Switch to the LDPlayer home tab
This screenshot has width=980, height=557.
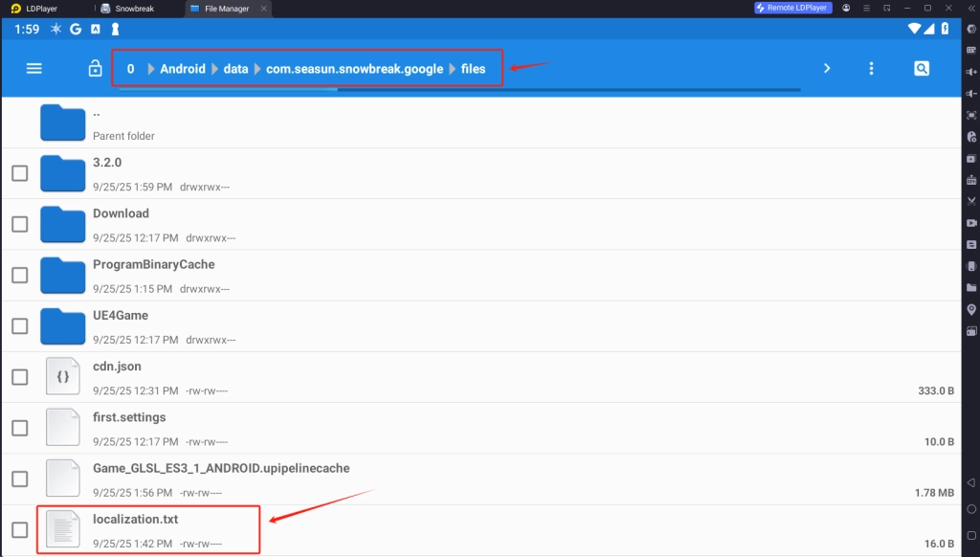(35, 9)
